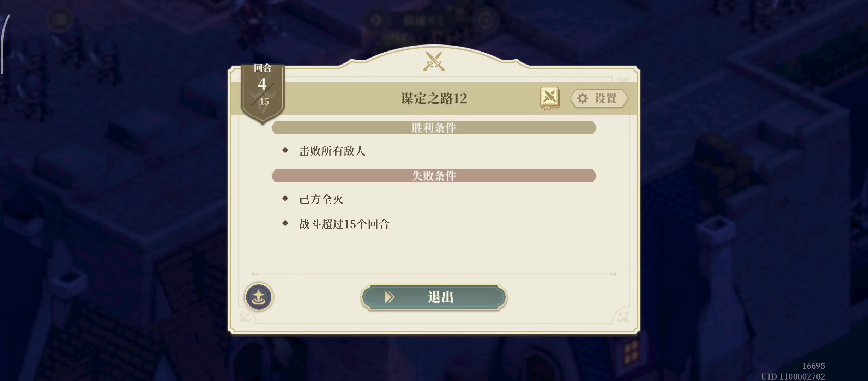Click the 击败所有敌人 victory condition
This screenshot has height=381, width=868.
coord(332,151)
